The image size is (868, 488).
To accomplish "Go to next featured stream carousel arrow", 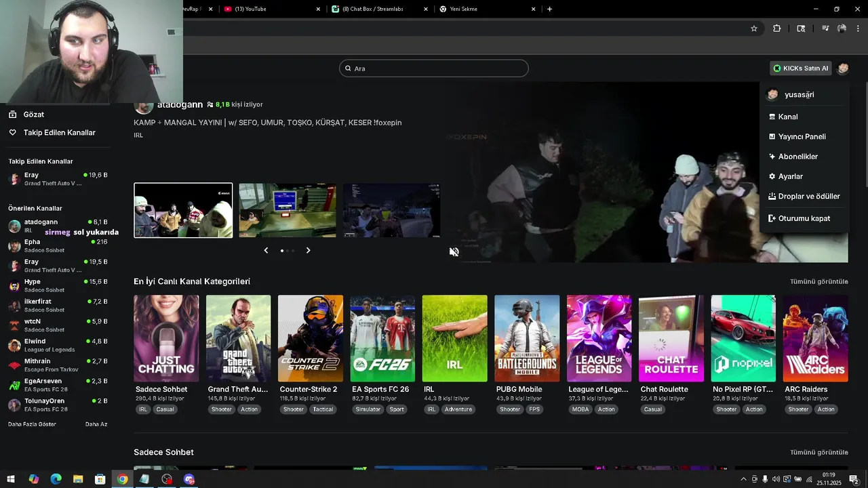I will click(308, 250).
